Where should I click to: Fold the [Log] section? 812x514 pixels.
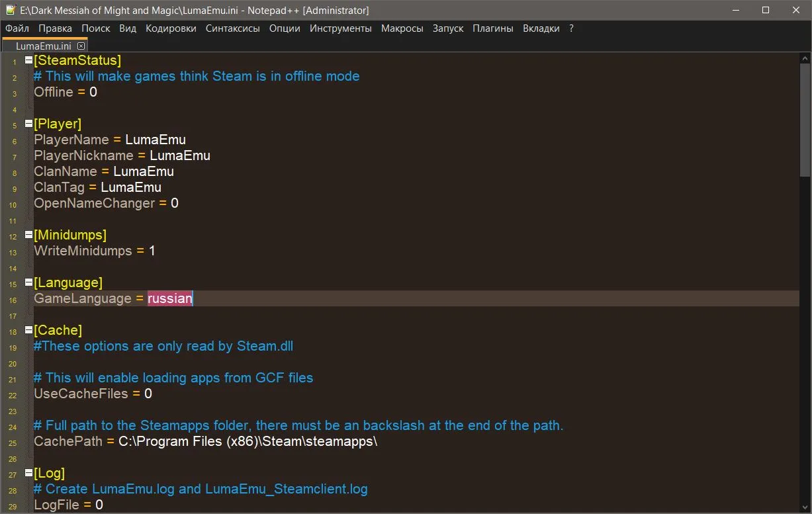[x=28, y=473]
